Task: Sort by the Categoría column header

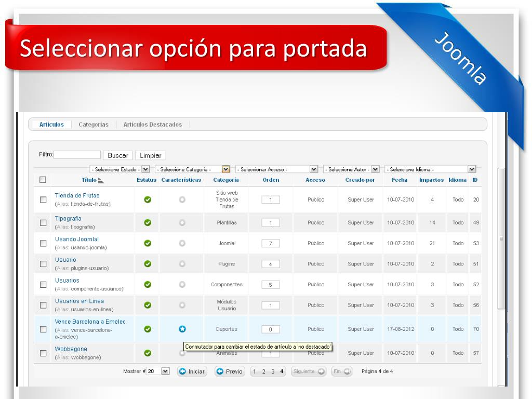Action: point(226,180)
